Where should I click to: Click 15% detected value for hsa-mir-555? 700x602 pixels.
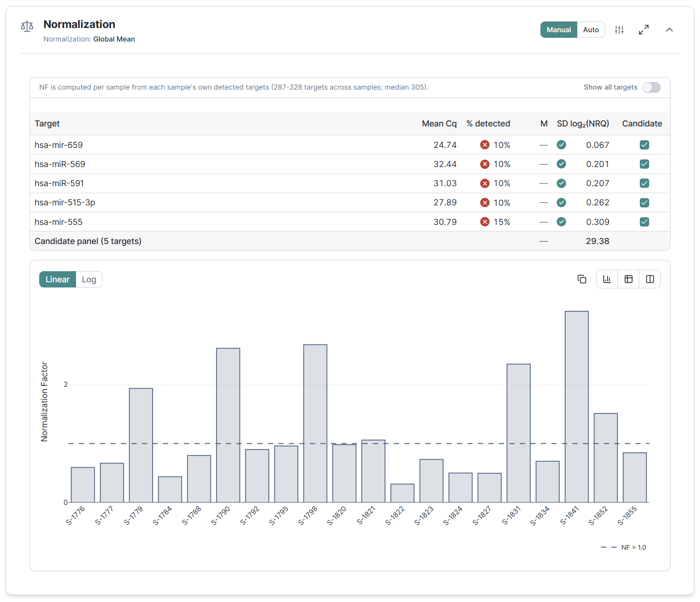502,222
